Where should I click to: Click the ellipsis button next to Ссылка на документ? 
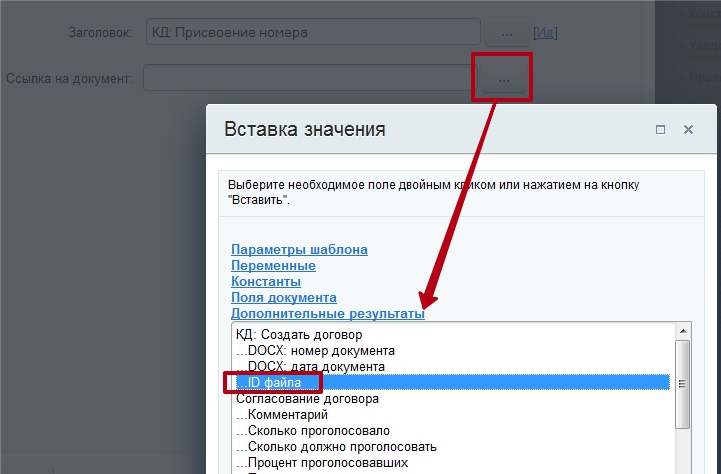tap(503, 78)
